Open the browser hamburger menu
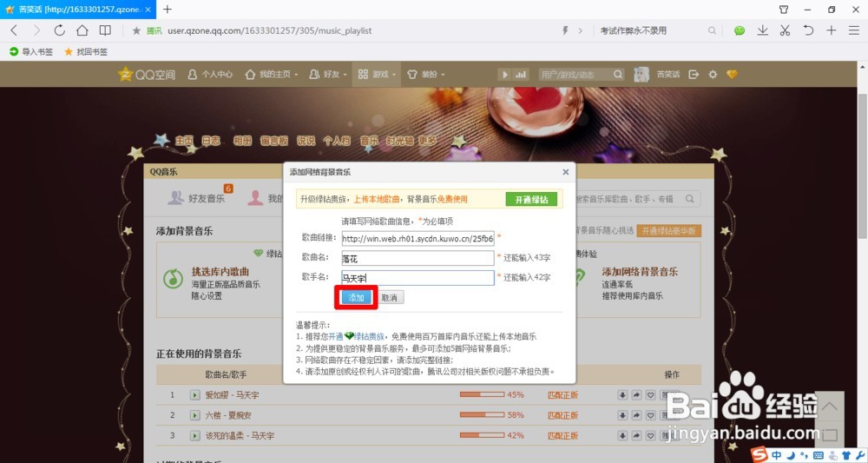 tap(853, 30)
